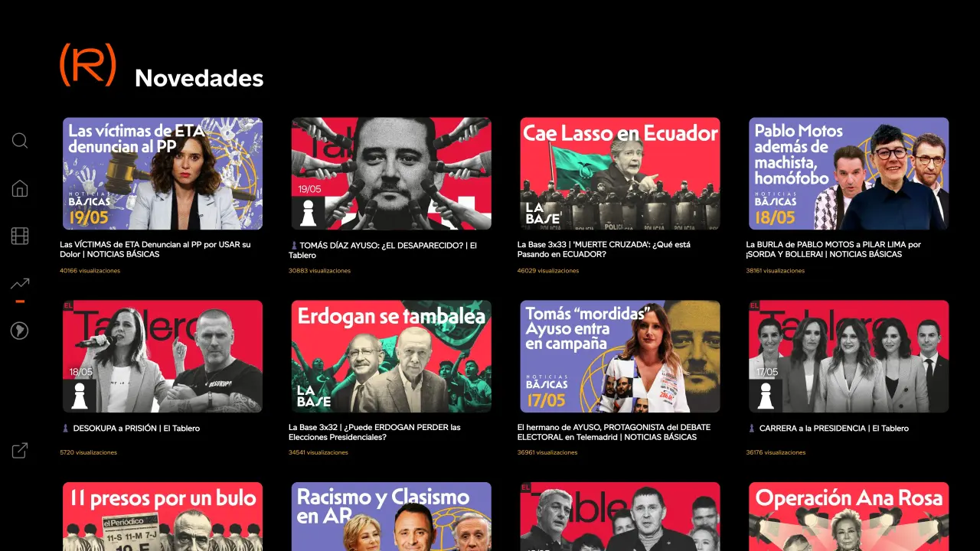Open the film strip videos icon
Viewport: 980px width, 551px height.
[x=20, y=236]
